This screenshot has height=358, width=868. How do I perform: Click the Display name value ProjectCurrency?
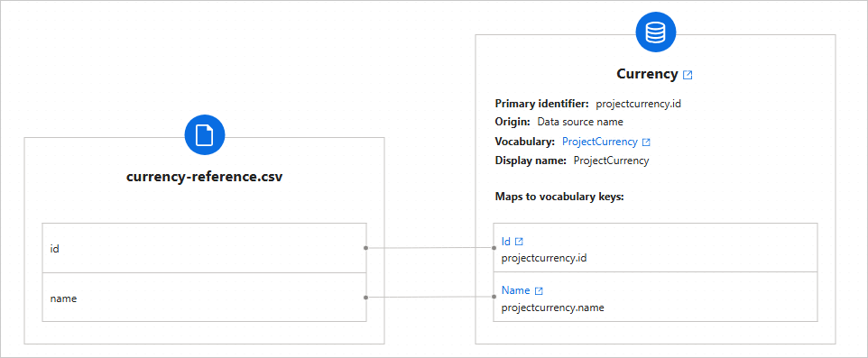pyautogui.click(x=611, y=161)
